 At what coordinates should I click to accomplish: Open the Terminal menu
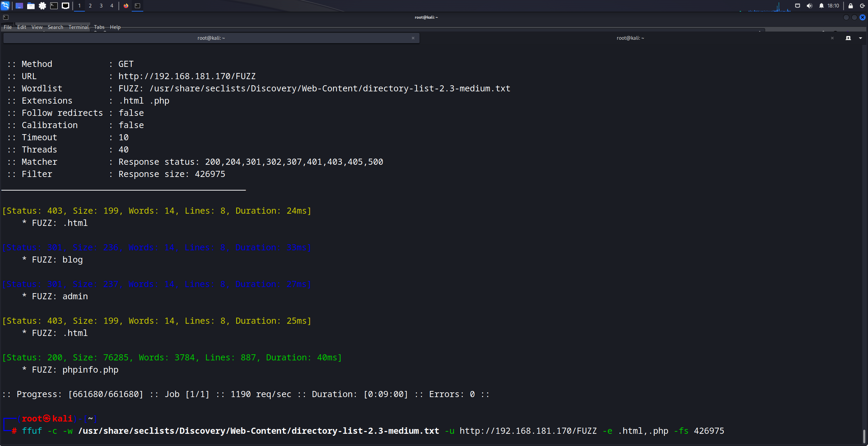[x=78, y=27]
